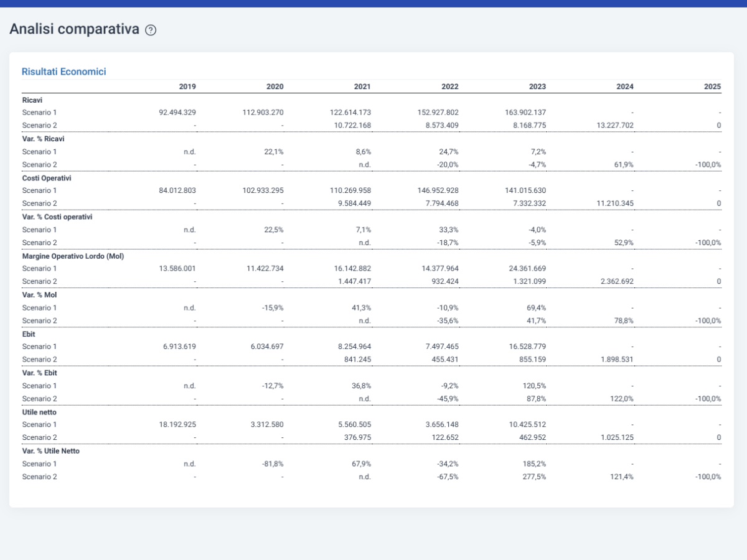
Task: Select the Ricavi row heading
Action: 32,100
